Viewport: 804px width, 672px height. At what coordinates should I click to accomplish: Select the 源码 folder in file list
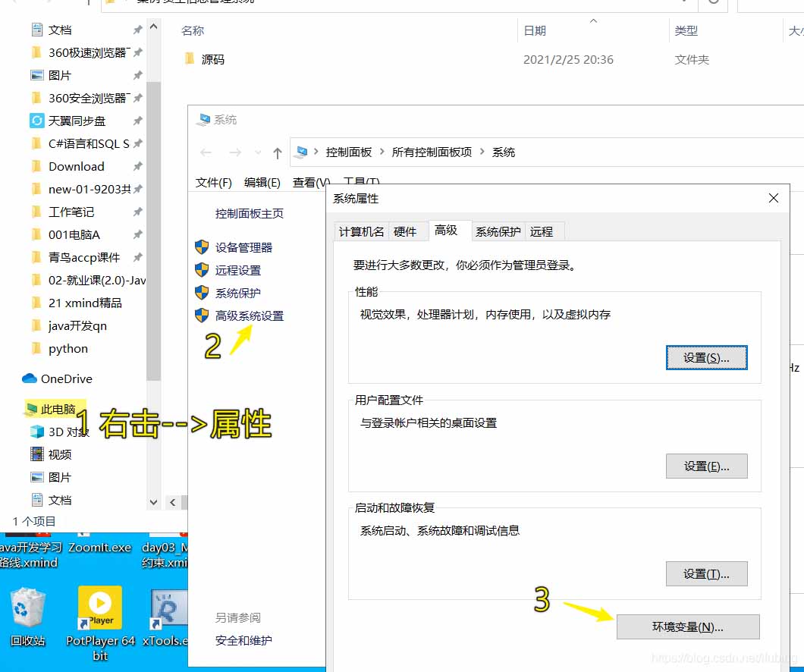205,59
